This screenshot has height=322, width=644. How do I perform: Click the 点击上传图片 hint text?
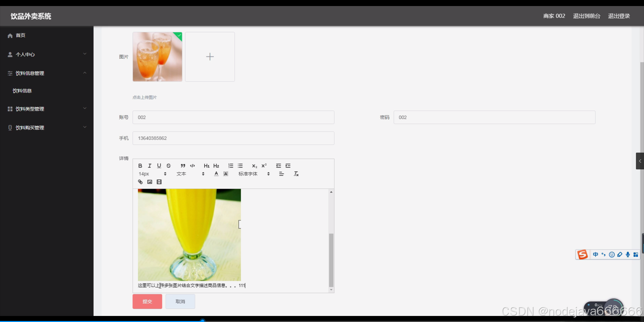(145, 97)
